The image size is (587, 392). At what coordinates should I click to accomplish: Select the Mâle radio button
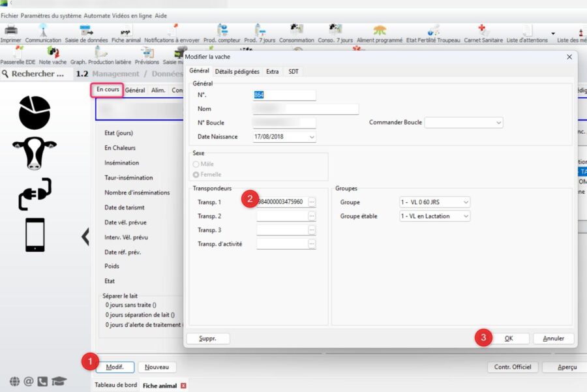pos(196,164)
